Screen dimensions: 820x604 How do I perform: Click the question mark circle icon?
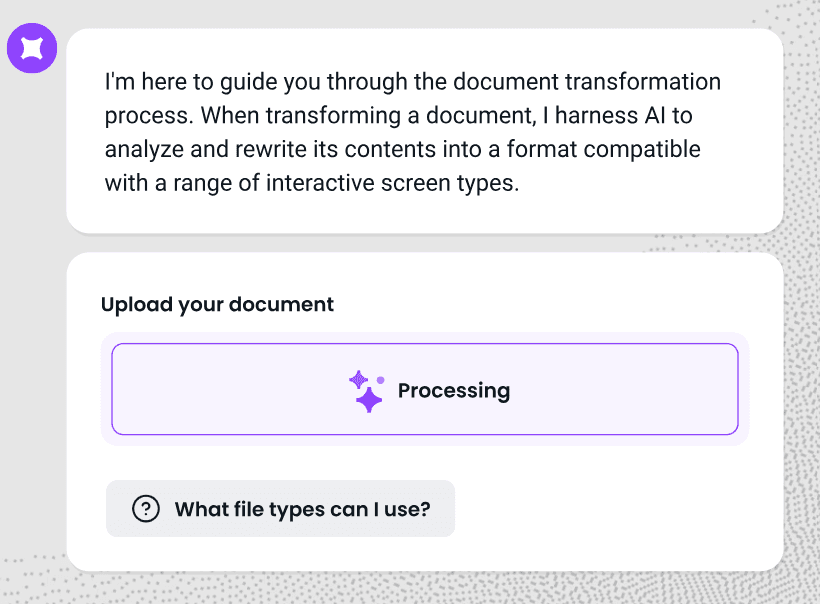[x=146, y=509]
